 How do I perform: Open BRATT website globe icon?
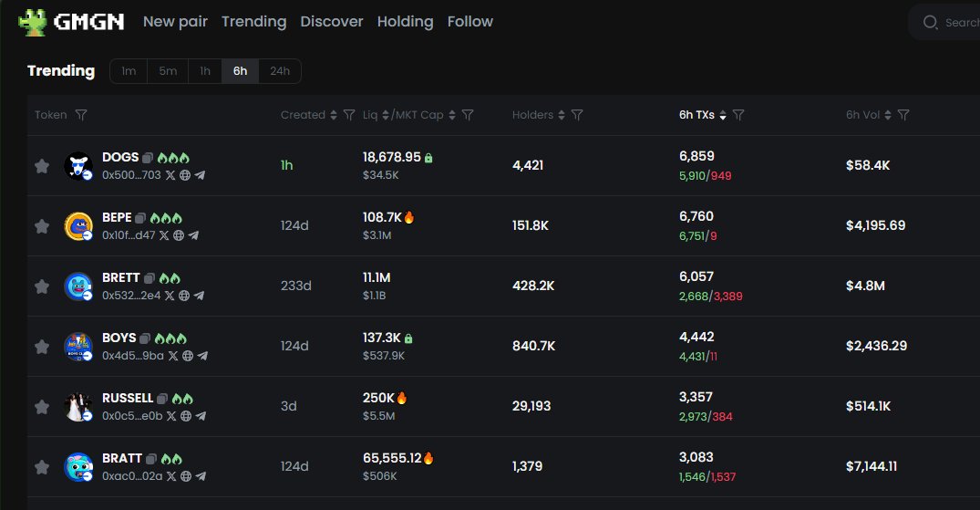pyautogui.click(x=186, y=476)
